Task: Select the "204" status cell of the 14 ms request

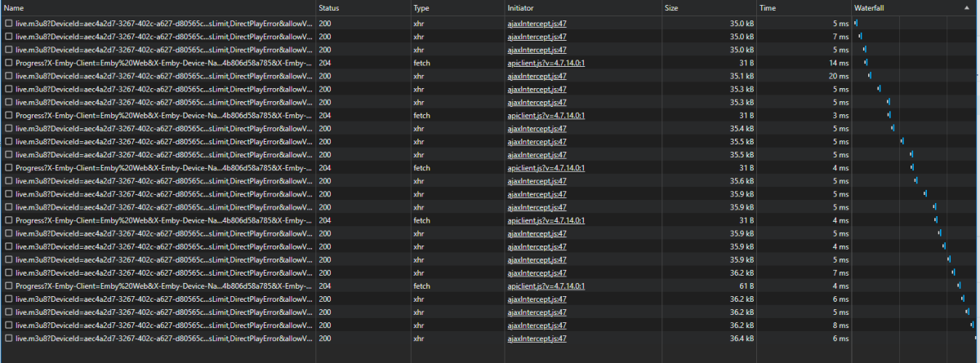Action: (325, 63)
